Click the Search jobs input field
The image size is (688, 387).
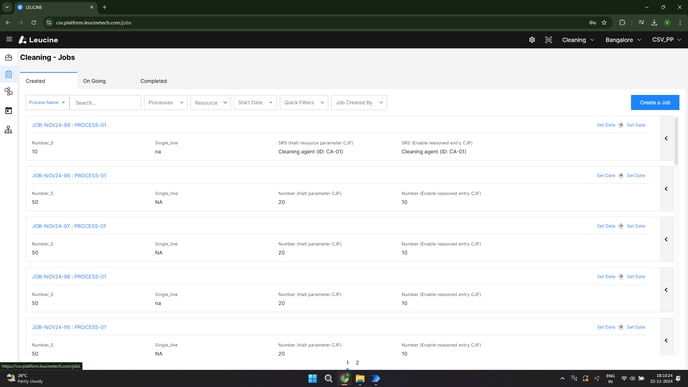coord(105,103)
